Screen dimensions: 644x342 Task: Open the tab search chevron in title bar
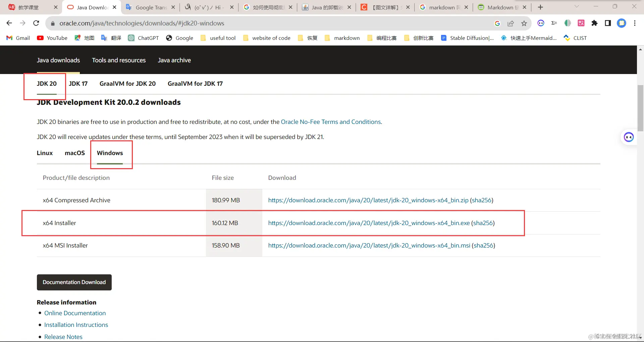click(577, 6)
